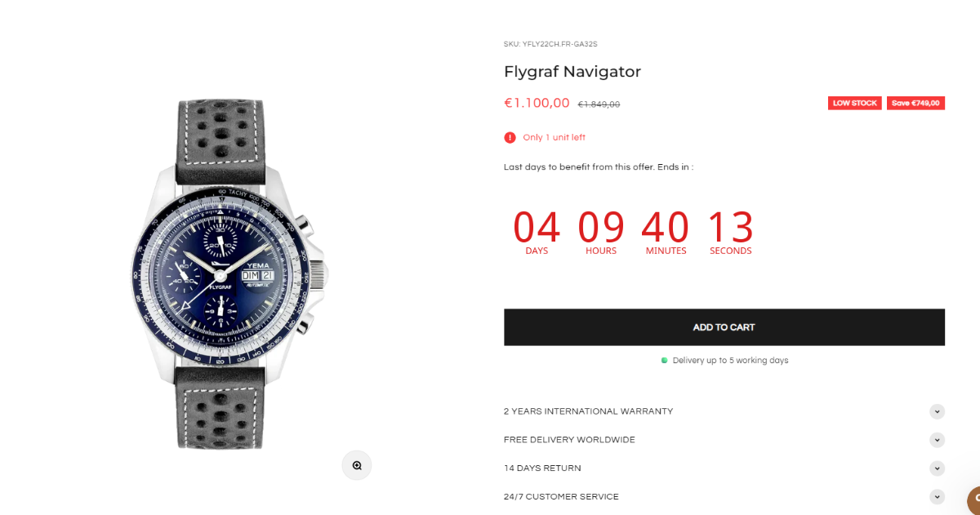
Task: Click the Save €749,00 badge
Action: [x=915, y=104]
